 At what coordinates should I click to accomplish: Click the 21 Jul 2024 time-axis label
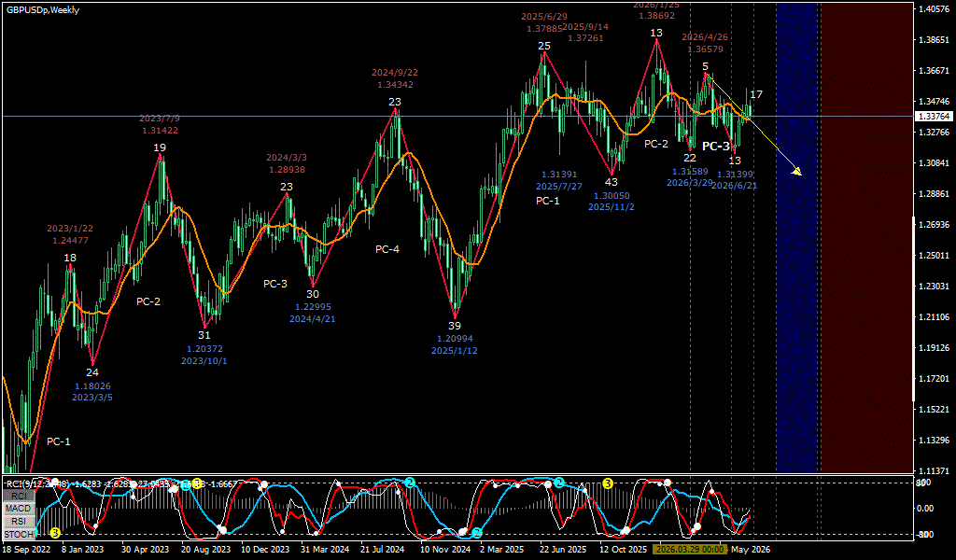pyautogui.click(x=382, y=549)
